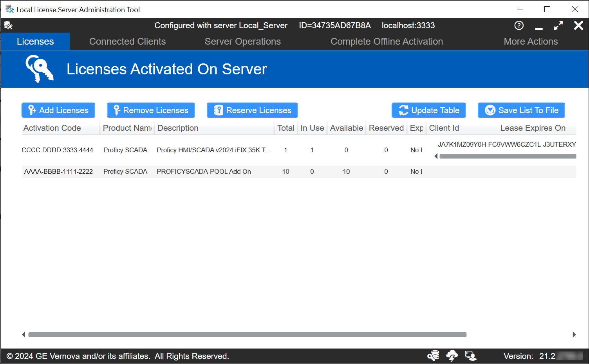Click the In Use column header

click(312, 128)
